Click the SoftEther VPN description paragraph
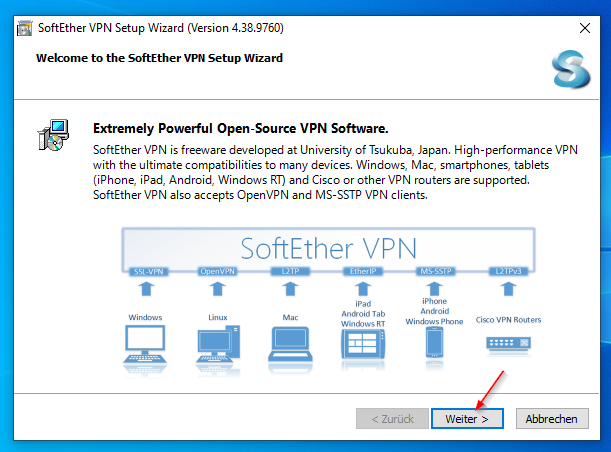Viewport: 611px width, 452px height. pyautogui.click(x=335, y=172)
